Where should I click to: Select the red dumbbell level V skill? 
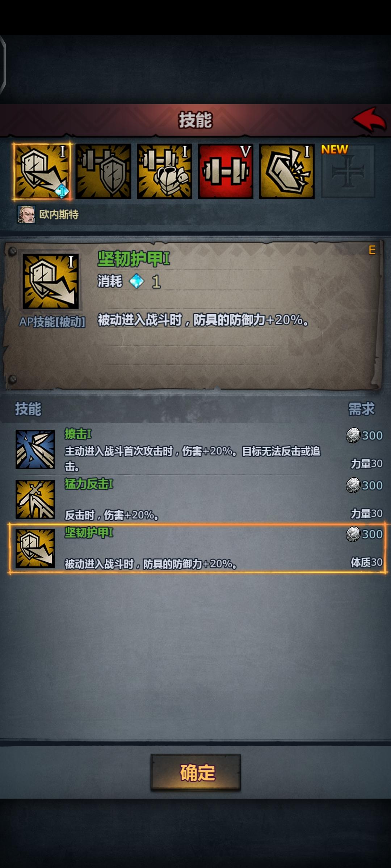pos(226,171)
